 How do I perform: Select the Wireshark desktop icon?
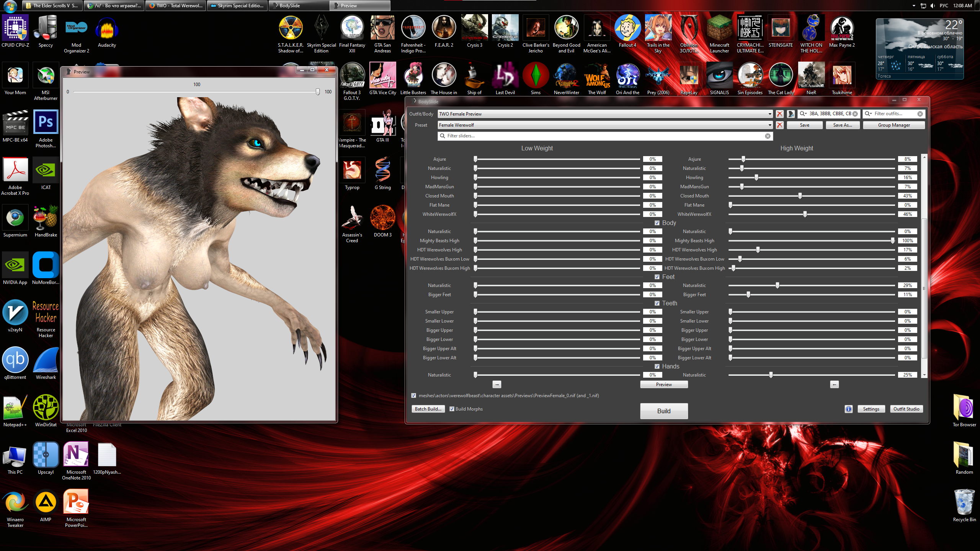point(46,363)
